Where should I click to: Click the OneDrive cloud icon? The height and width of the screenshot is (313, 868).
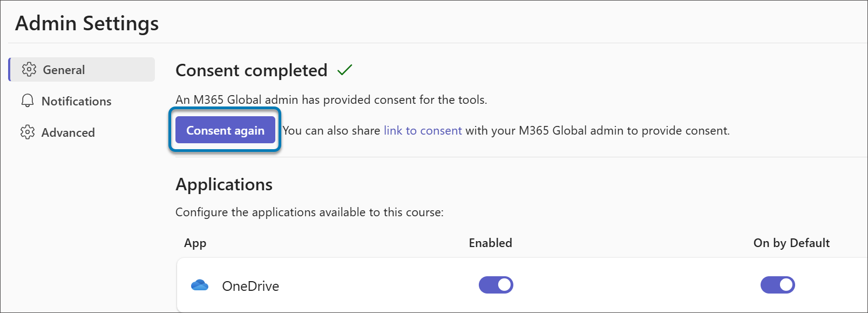[x=200, y=285]
